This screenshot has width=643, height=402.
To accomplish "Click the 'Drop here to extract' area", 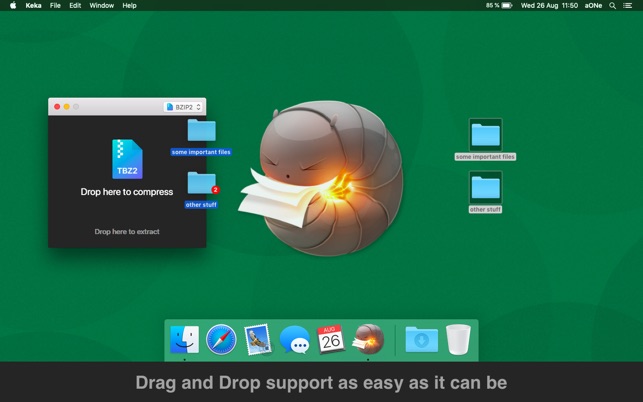I will (127, 231).
